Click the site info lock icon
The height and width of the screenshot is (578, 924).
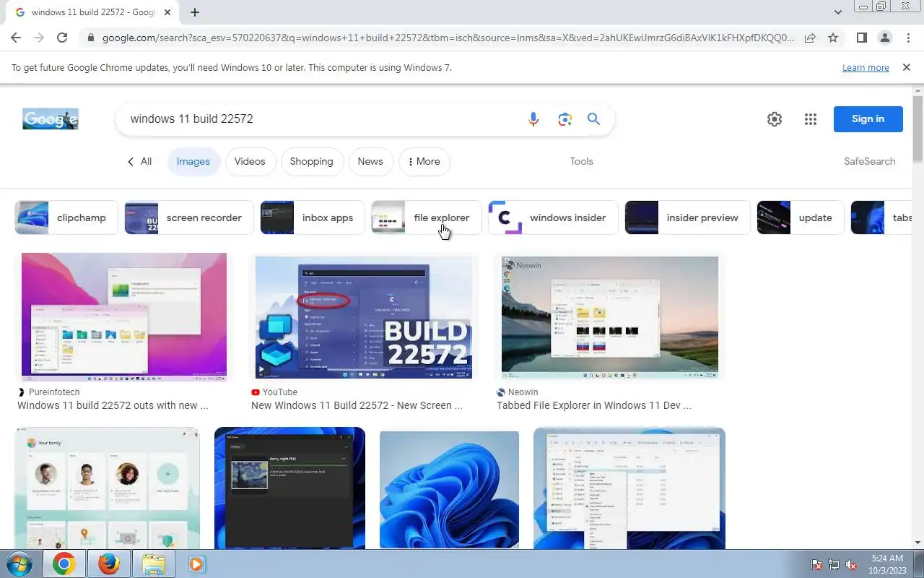point(90,38)
